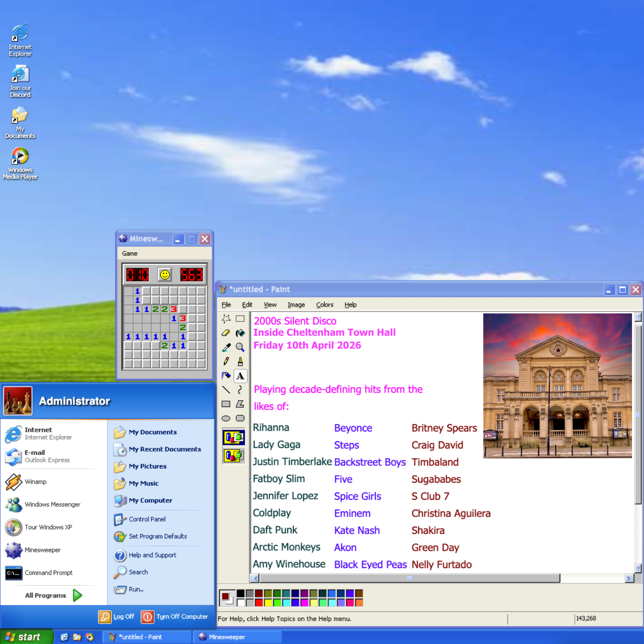Pick the black color swatch in palette
644x644 pixels.
(x=241, y=593)
